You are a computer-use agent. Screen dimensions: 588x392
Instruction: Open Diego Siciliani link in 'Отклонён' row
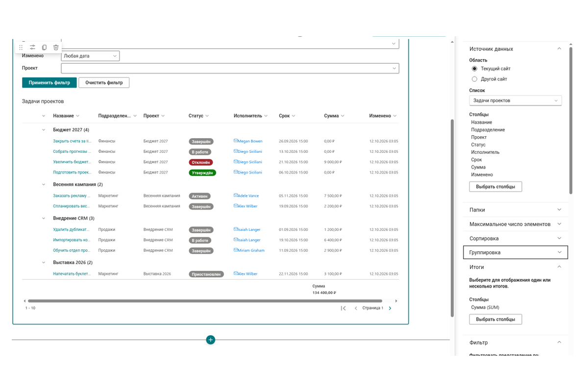pos(250,162)
